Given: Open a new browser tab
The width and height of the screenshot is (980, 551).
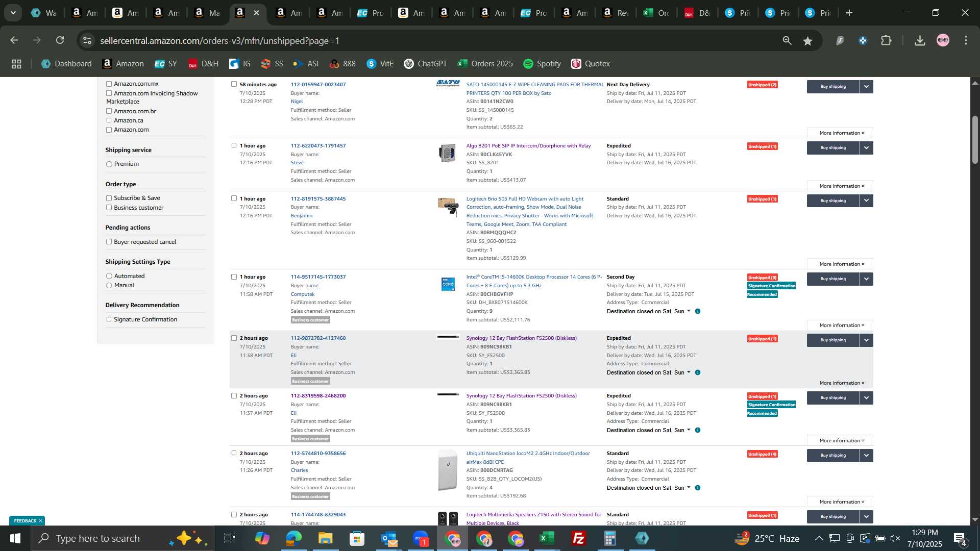Looking at the screenshot, I should (849, 13).
